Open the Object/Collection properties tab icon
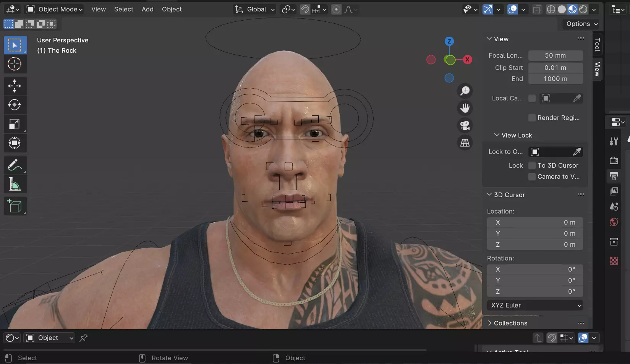Viewport: 630px width, 364px height. tap(614, 241)
